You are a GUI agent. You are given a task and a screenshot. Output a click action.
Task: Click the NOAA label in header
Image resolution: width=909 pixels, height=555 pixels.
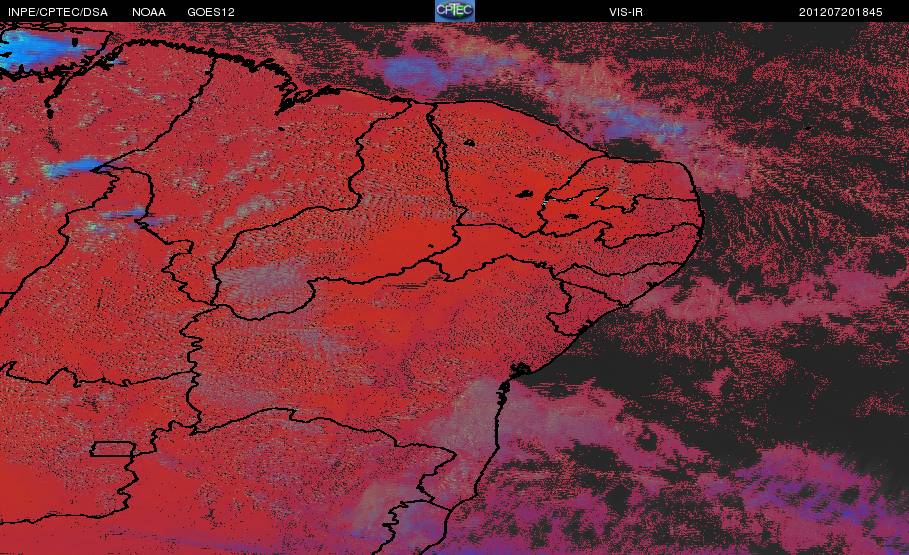(x=149, y=12)
